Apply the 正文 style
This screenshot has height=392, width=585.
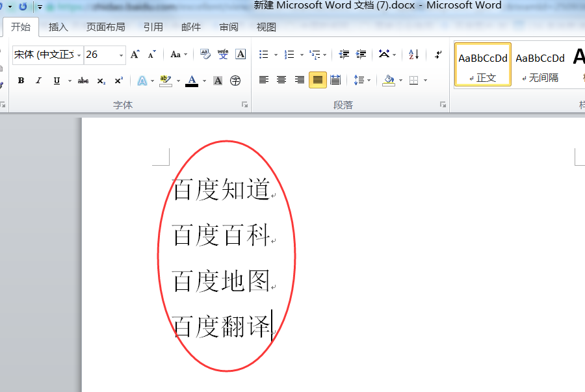pyautogui.click(x=483, y=64)
